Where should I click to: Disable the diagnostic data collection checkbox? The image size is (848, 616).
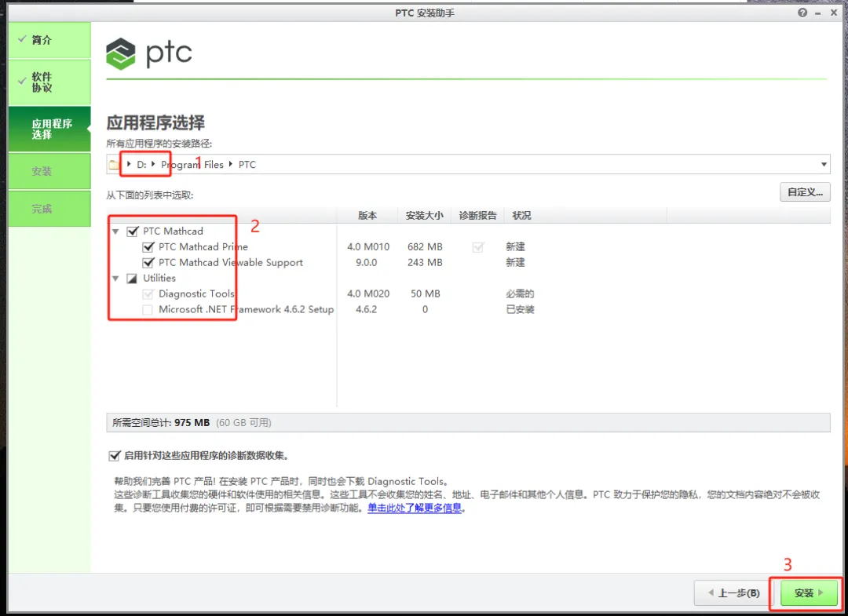tap(114, 455)
